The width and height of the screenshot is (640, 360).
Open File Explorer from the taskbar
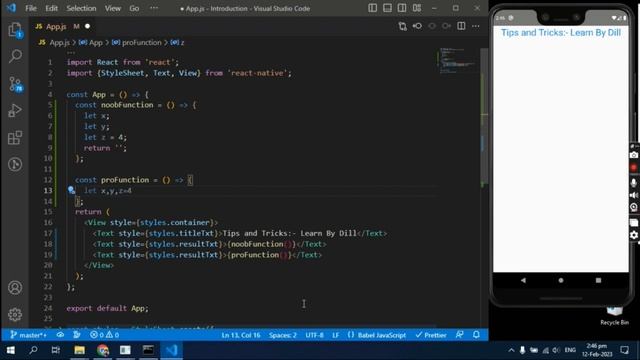tap(79, 350)
